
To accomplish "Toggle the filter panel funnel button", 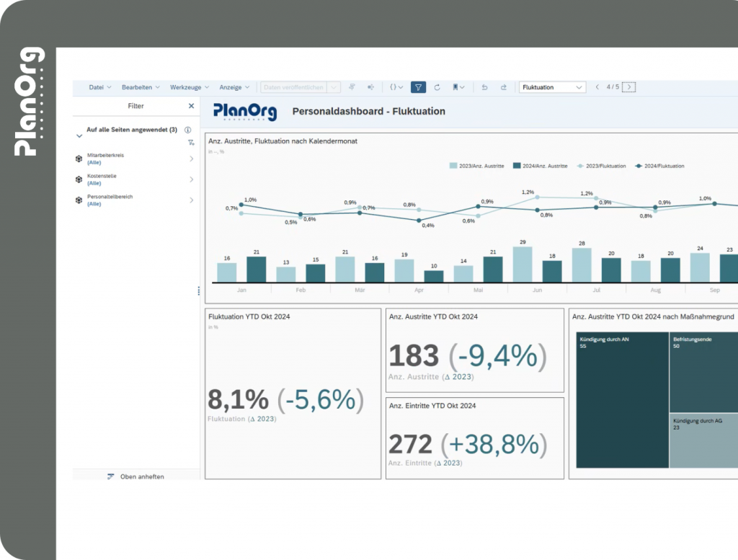I will tap(418, 87).
